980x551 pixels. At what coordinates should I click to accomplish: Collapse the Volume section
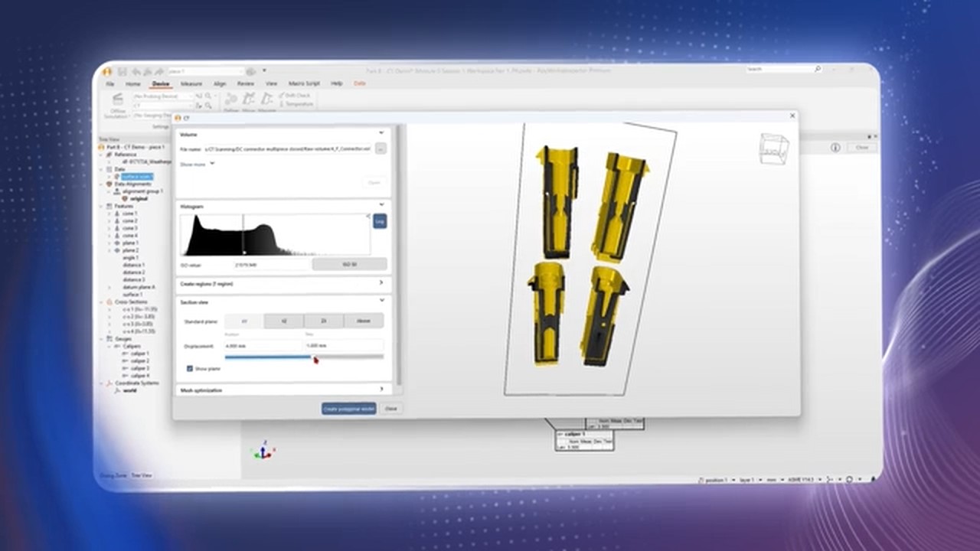click(381, 134)
